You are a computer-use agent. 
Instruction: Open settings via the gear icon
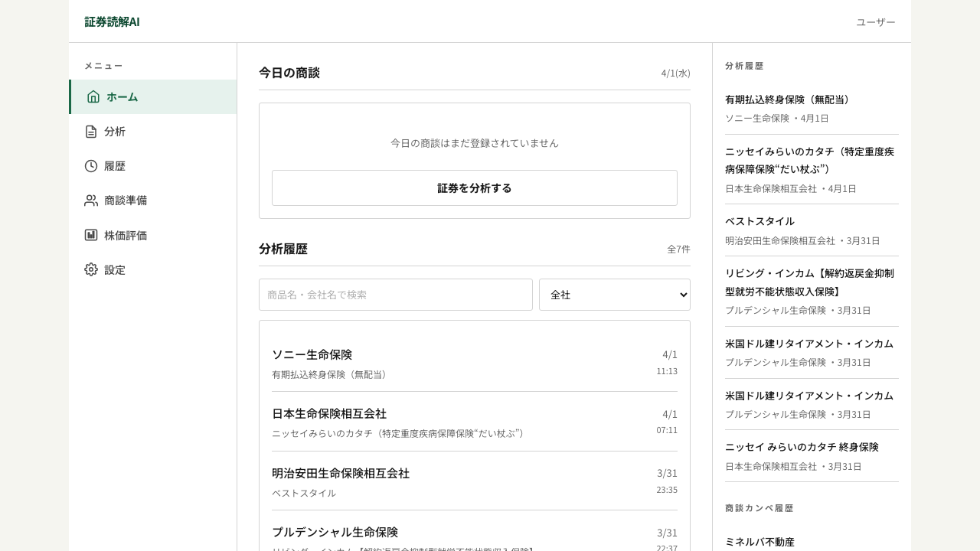point(91,269)
